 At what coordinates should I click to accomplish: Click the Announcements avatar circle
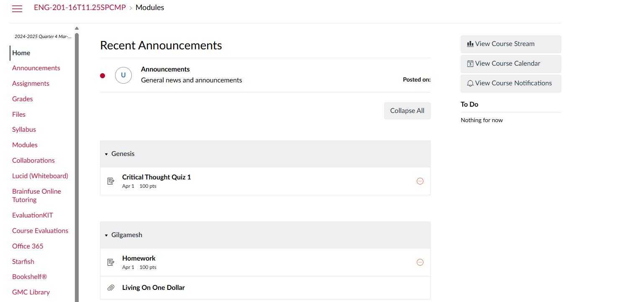[x=123, y=75]
